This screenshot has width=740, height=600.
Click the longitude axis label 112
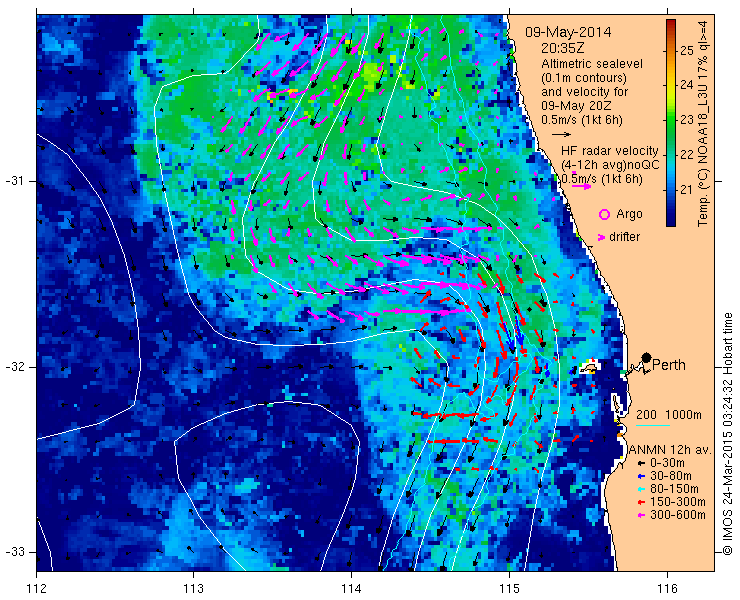[36, 589]
